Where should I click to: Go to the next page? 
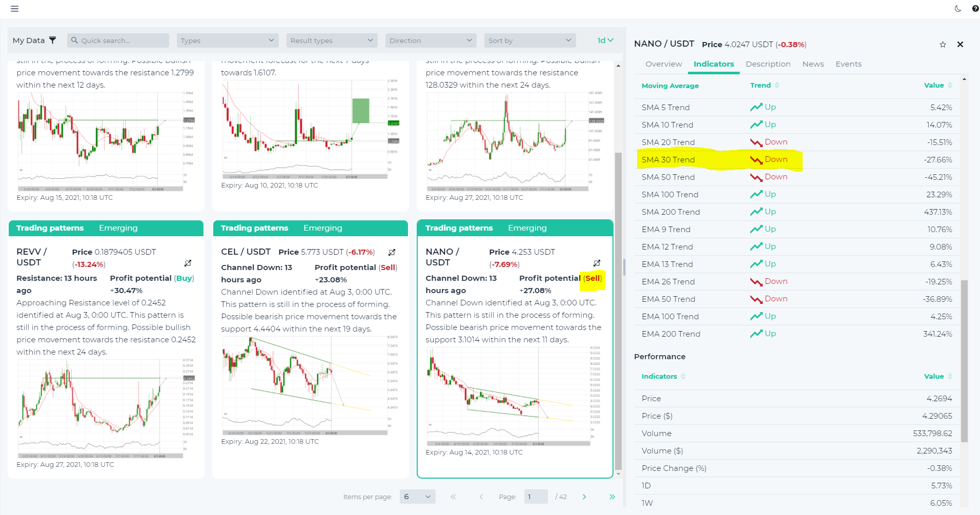[x=584, y=497]
